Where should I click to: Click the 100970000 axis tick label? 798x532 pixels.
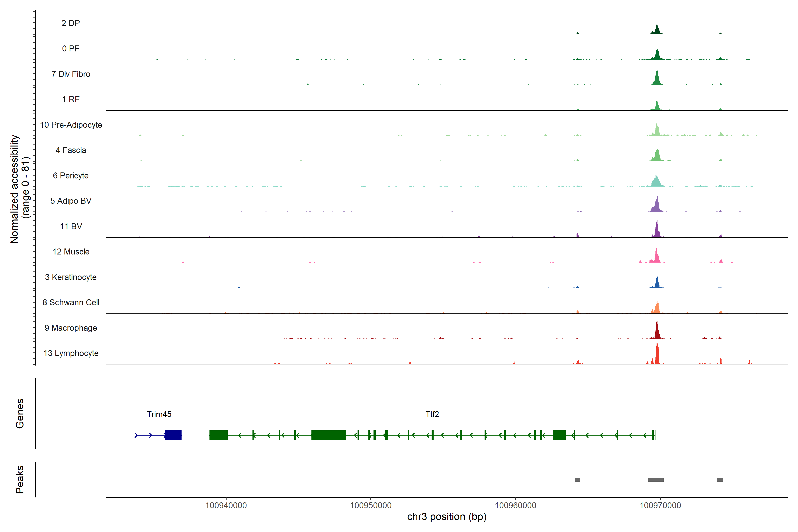click(660, 505)
